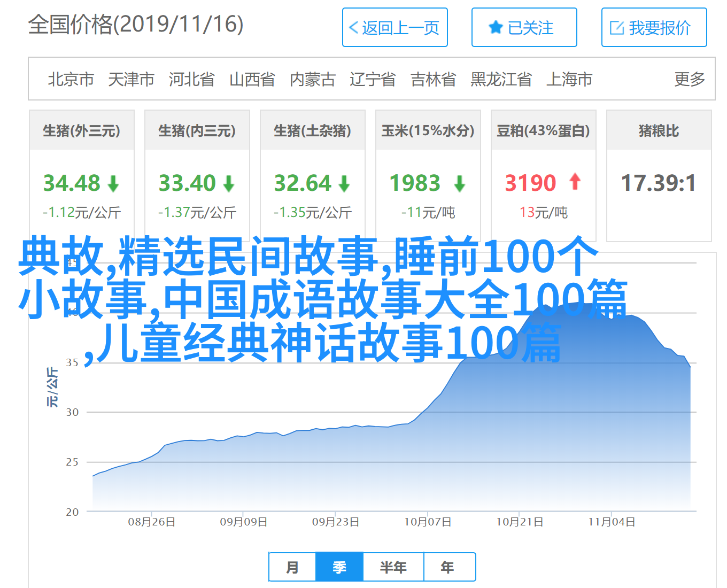This screenshot has width=727, height=588.
Task: Click the star icon on 已关注
Action: (x=496, y=28)
